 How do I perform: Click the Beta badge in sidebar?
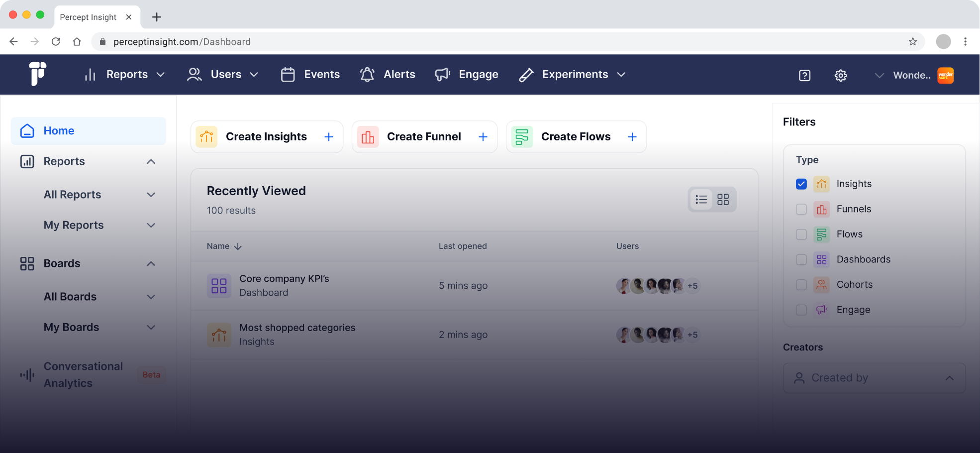click(152, 375)
